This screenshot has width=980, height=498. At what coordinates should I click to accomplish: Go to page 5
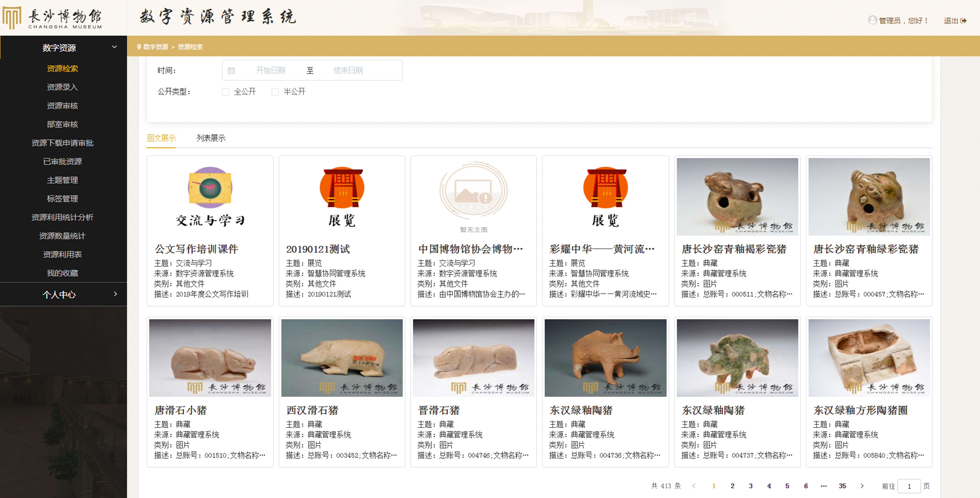coord(787,486)
